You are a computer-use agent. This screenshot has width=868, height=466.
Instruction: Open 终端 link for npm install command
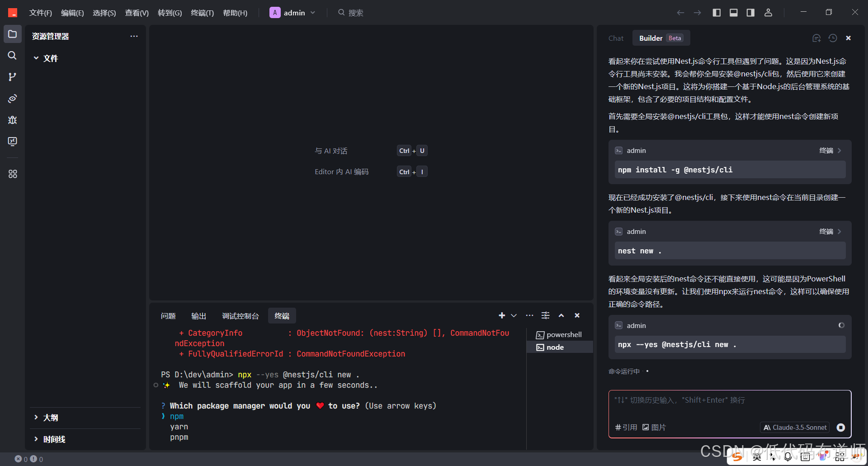pos(830,150)
